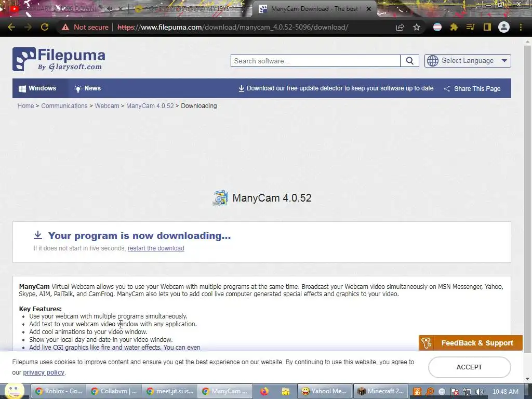Switch to the ManyCam Download tab
532x399 pixels.
(314, 9)
